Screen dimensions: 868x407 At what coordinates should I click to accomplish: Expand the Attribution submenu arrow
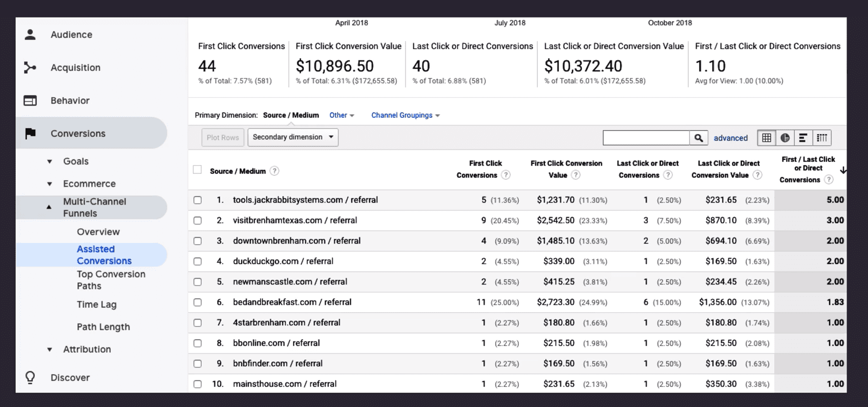click(50, 350)
